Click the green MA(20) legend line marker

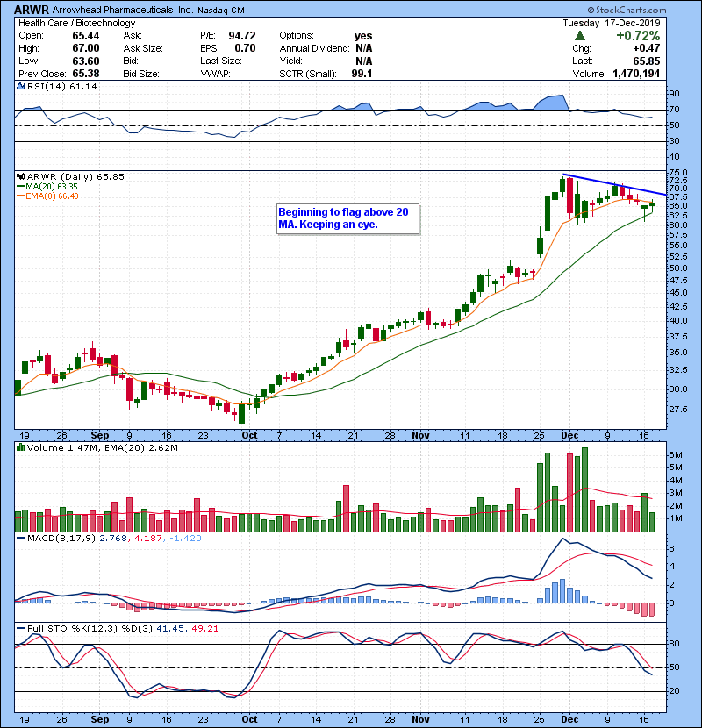click(x=19, y=186)
